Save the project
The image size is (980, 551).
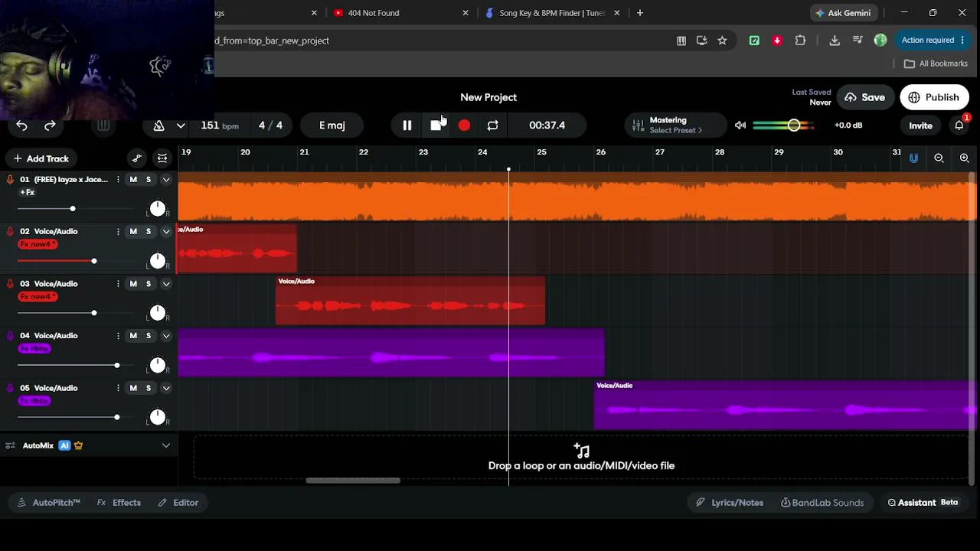pyautogui.click(x=865, y=97)
